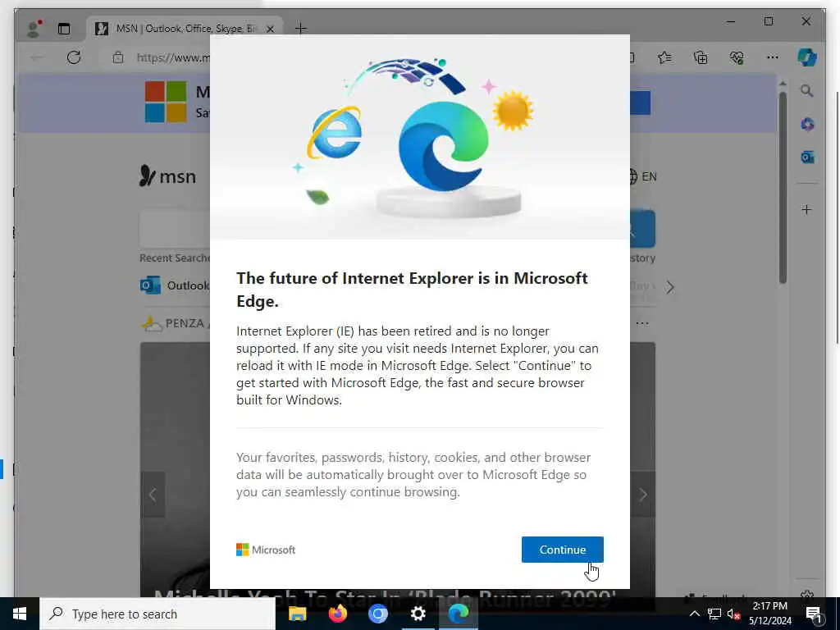This screenshot has height=630, width=840.
Task: Click the address bar URL field
Action: [172, 57]
